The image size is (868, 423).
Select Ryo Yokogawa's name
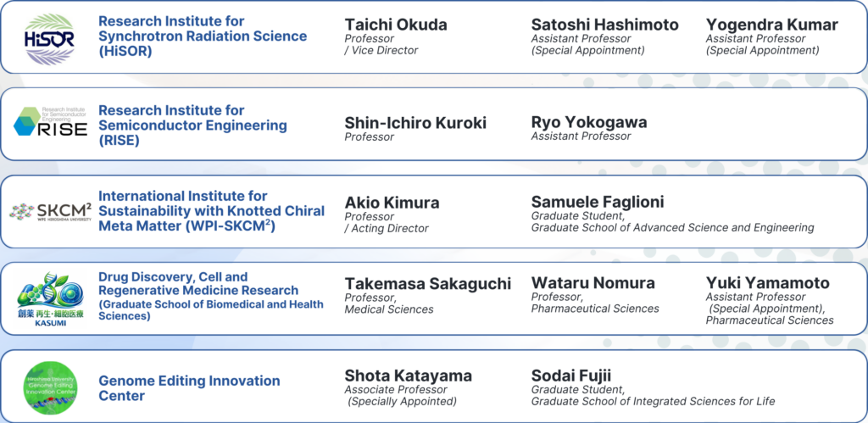(x=588, y=122)
